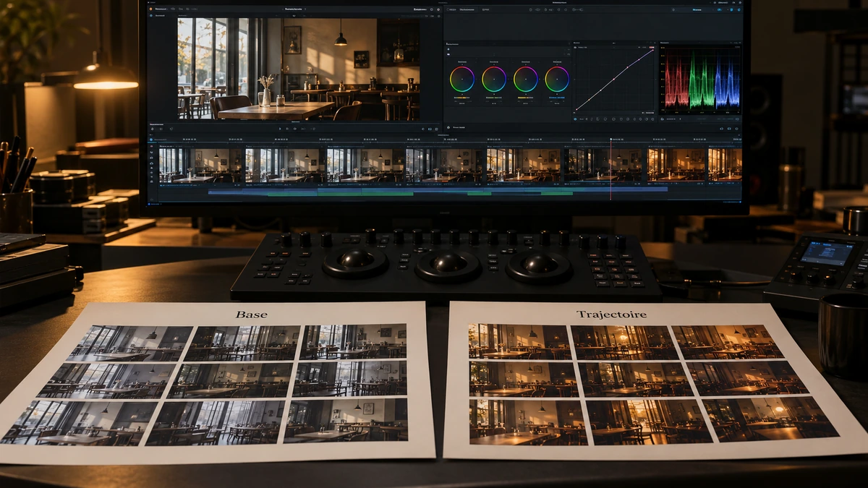Click the second color wheel from the left

(x=494, y=79)
